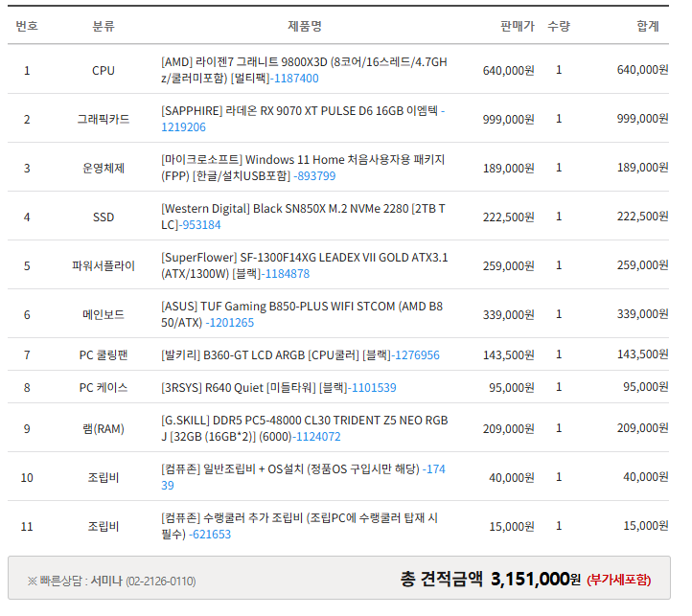Image resolution: width=692 pixels, height=616 pixels.
Task: Click the 222,500원 판매가 for the SSD
Action: click(x=508, y=217)
